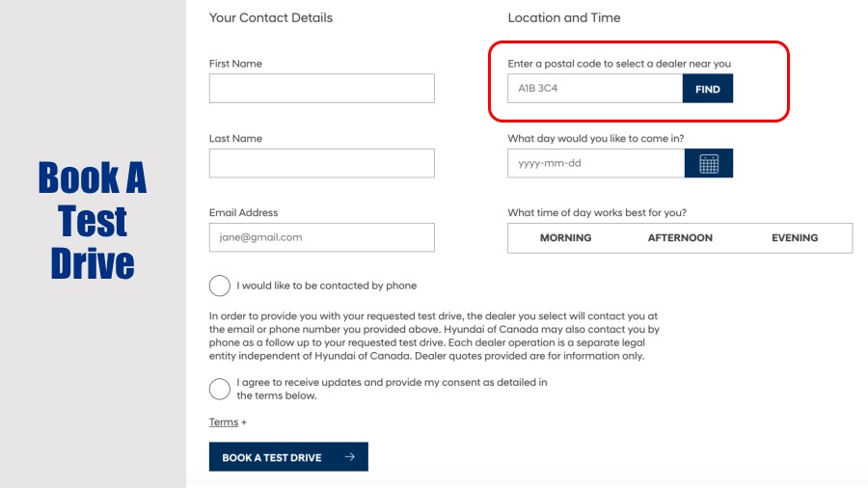Click the FIND dealer button
This screenshot has width=868, height=488.
point(708,89)
